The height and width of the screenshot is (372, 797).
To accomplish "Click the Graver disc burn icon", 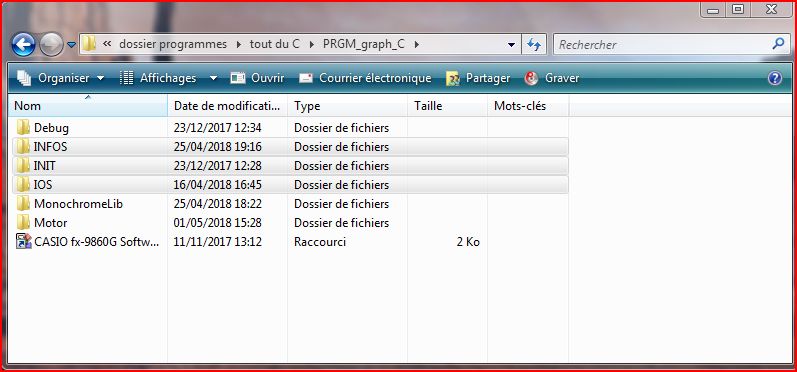I will click(x=531, y=78).
